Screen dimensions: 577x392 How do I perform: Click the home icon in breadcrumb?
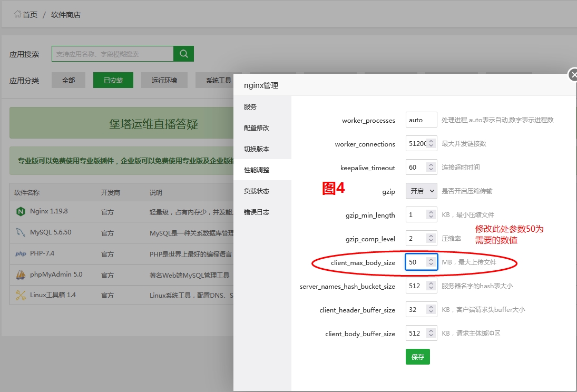[17, 14]
